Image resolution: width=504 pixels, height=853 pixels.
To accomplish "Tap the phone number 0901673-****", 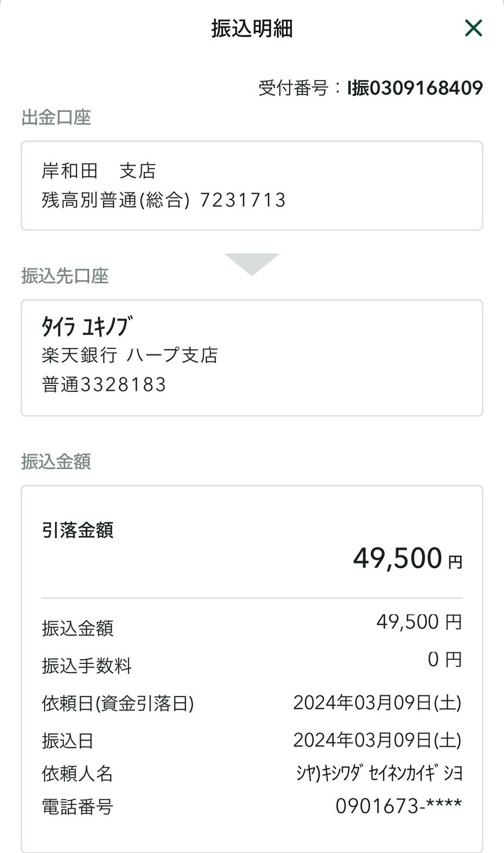I will point(399,806).
